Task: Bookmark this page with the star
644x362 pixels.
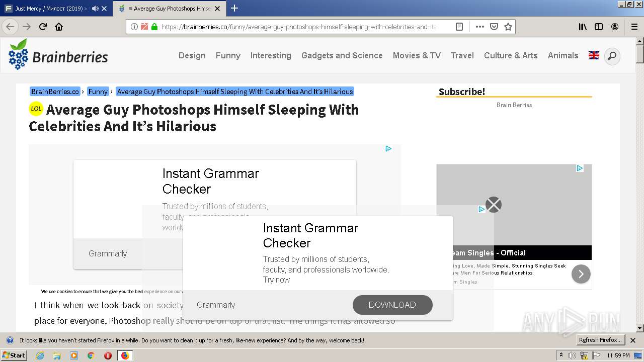Action: point(508,27)
